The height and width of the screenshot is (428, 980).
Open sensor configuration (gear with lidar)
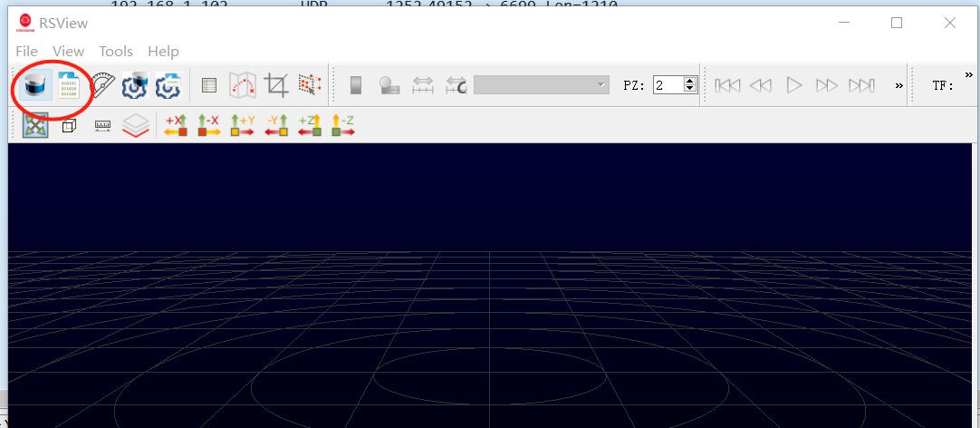point(134,85)
